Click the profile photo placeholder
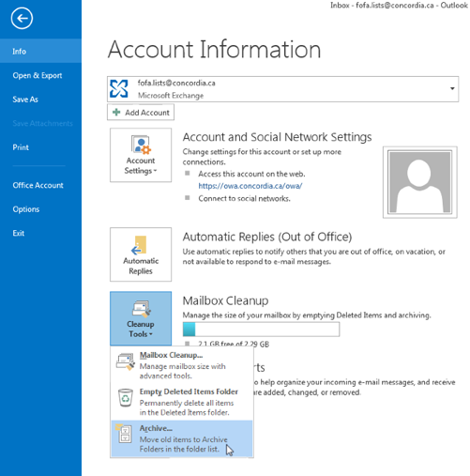Screen dimensions: 470x476 [x=419, y=182]
